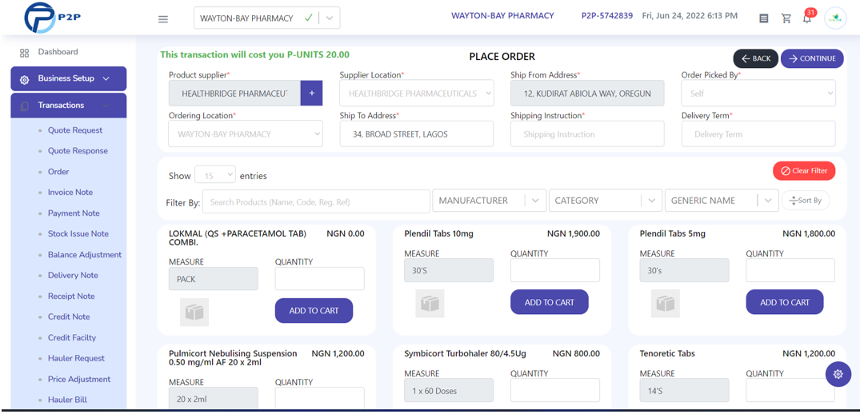Click the Clear Filter button
The height and width of the screenshot is (414, 868).
[804, 171]
